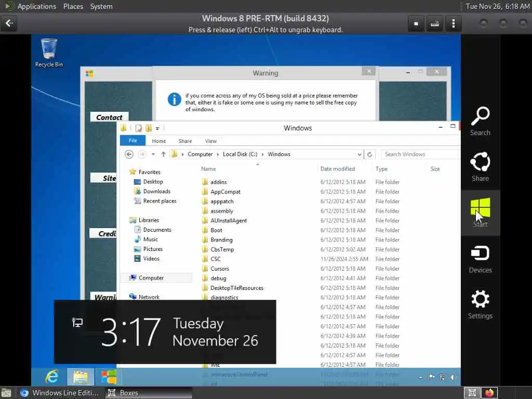Image resolution: width=532 pixels, height=399 pixels.
Task: Sort by Date modified column header
Action: (338, 169)
